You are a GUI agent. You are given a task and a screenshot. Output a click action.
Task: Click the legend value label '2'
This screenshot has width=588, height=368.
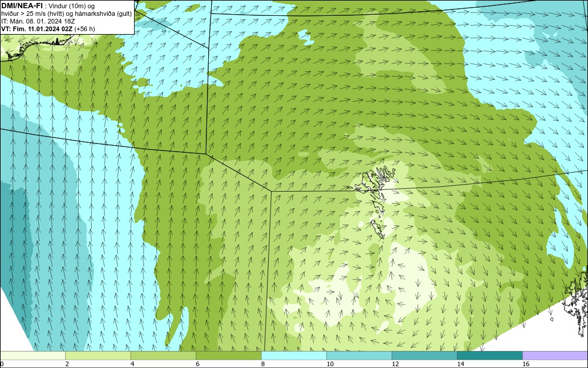pyautogui.click(x=67, y=364)
